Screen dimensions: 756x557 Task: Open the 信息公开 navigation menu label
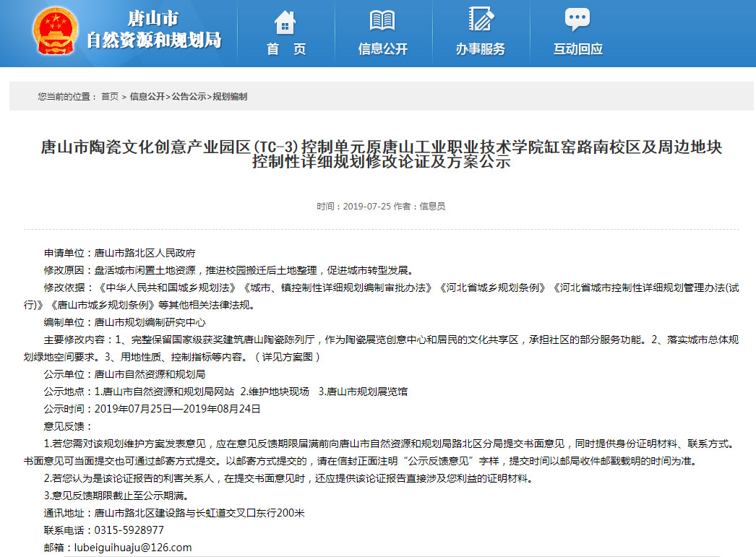(x=382, y=49)
